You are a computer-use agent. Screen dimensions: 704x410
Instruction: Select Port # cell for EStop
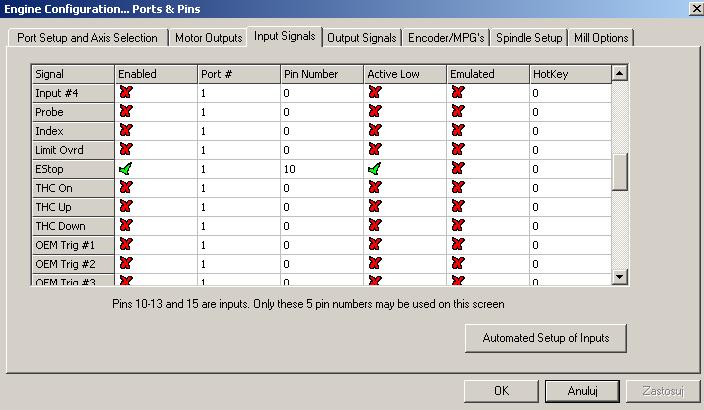[x=239, y=169]
